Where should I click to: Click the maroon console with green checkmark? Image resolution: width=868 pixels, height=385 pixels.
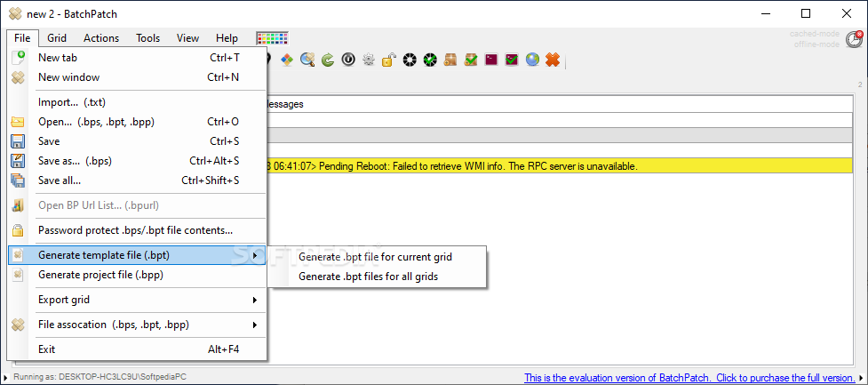pyautogui.click(x=512, y=60)
